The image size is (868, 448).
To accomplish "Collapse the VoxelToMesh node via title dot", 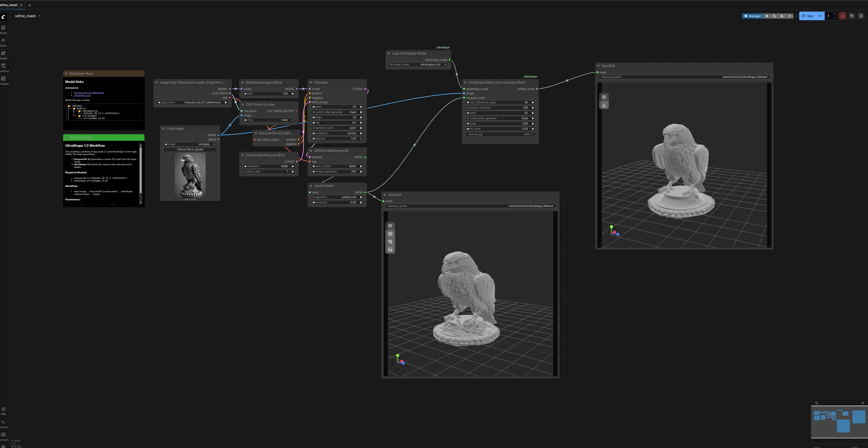I will click(311, 186).
